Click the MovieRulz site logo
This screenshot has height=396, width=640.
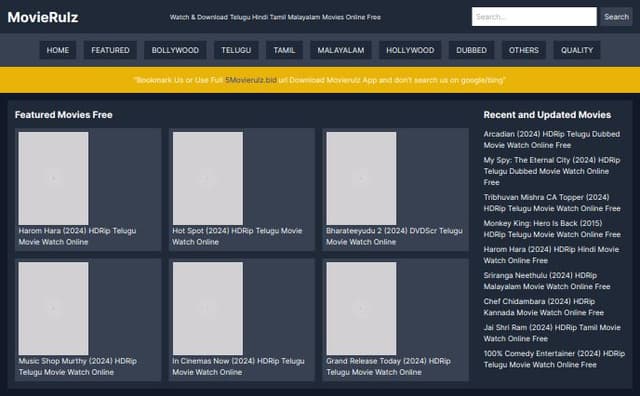43,17
